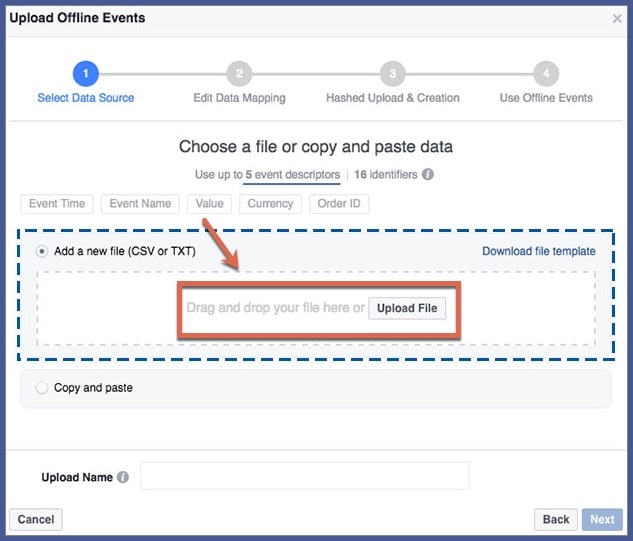Close the Upload Offline Events dialog
Screen dimensions: 633x541
tap(616, 18)
